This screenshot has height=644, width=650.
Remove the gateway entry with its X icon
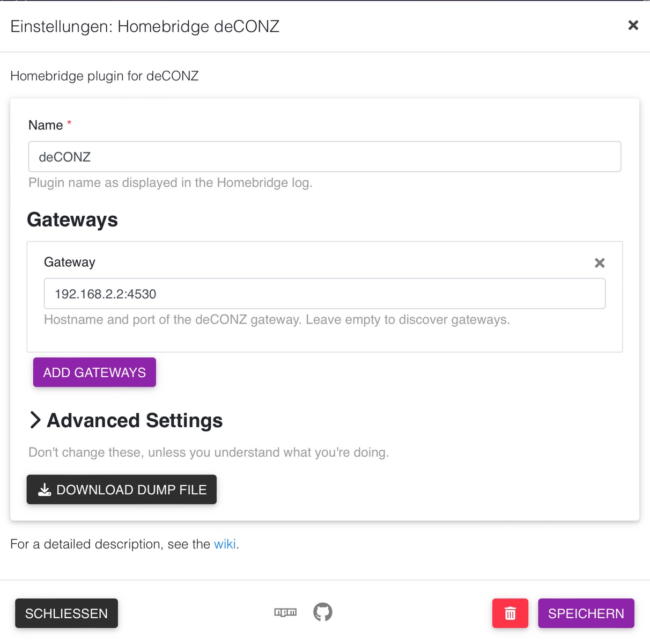(600, 263)
